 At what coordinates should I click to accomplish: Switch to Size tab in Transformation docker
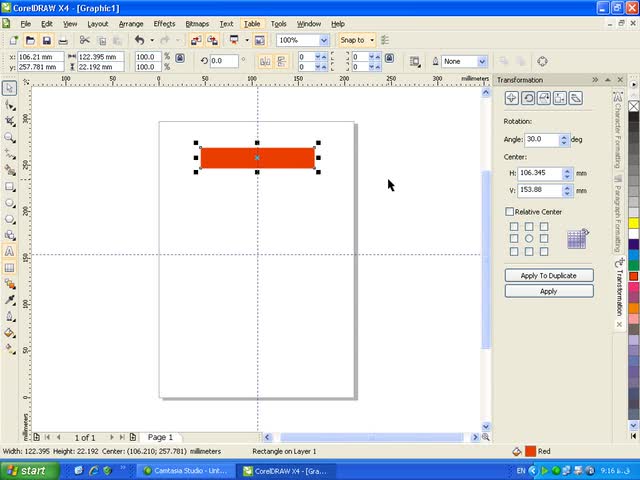(x=560, y=98)
